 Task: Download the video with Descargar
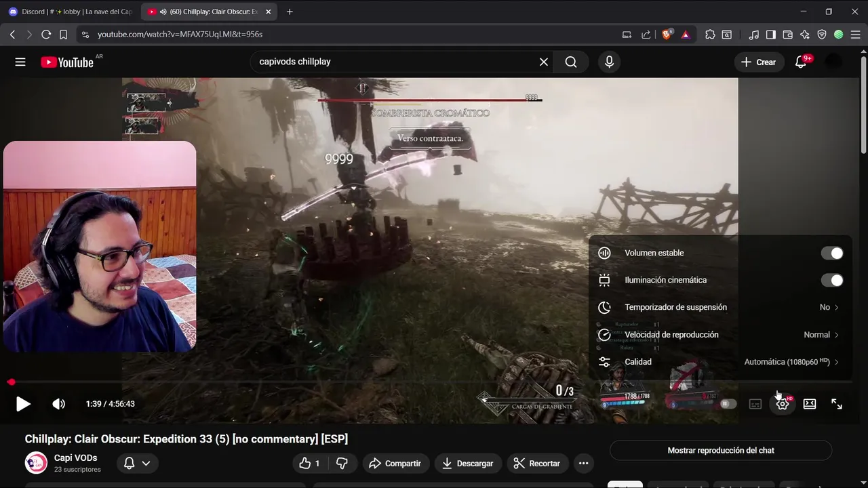(468, 464)
